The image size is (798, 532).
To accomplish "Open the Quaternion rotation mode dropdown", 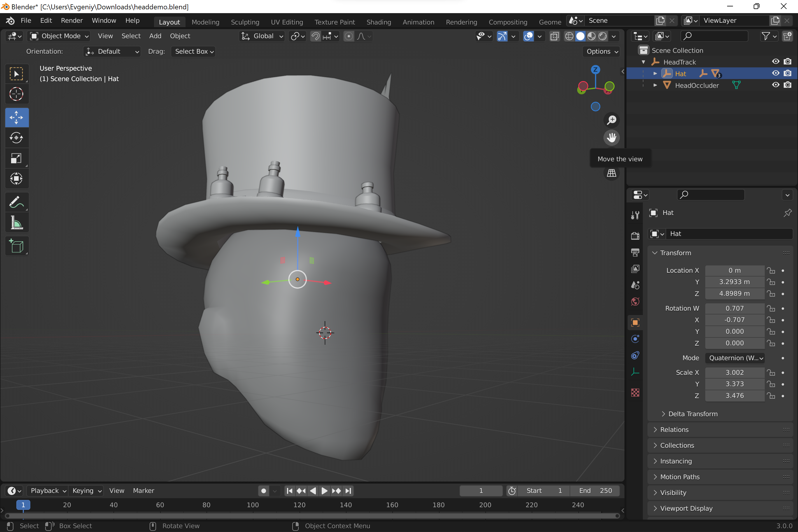I will coord(735,358).
